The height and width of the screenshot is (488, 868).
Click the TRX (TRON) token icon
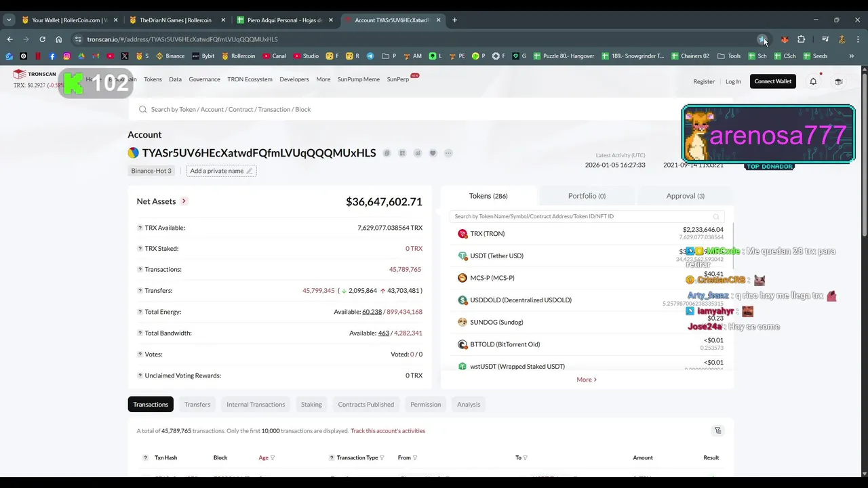(462, 234)
